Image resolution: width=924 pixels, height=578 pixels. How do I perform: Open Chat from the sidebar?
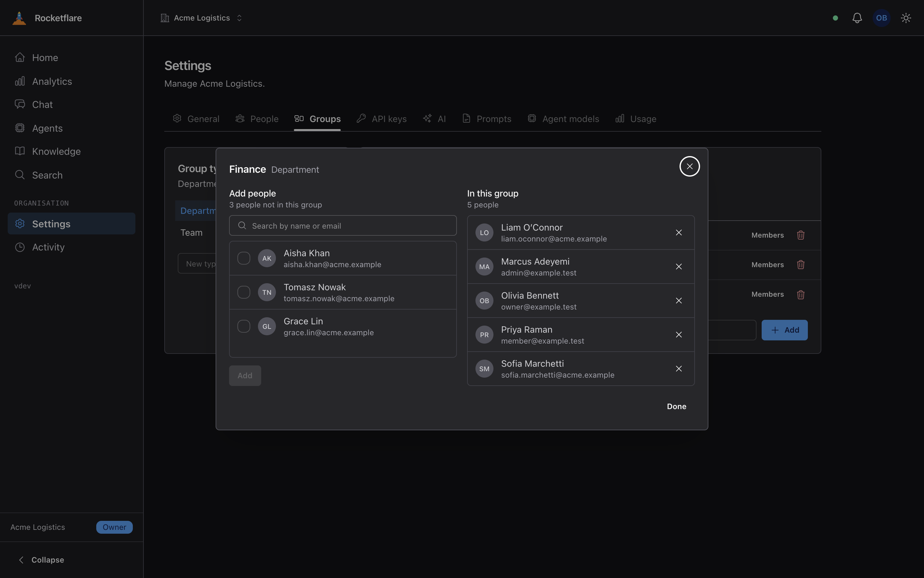72,104
